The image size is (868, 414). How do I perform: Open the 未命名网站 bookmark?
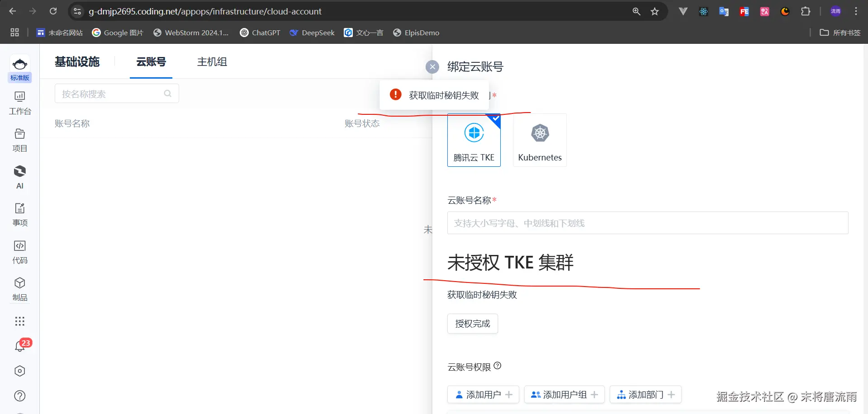(60, 33)
